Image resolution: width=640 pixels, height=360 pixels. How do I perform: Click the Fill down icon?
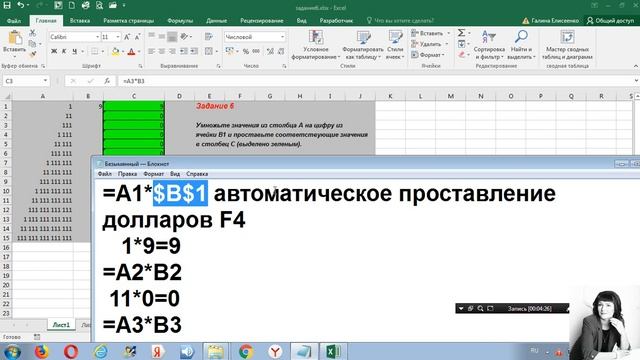461,44
